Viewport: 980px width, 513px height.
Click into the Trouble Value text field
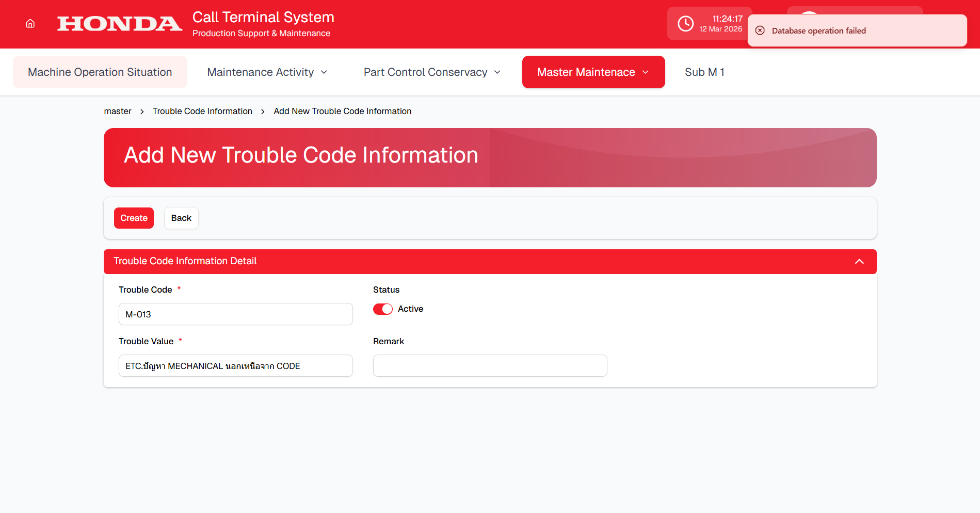point(235,366)
